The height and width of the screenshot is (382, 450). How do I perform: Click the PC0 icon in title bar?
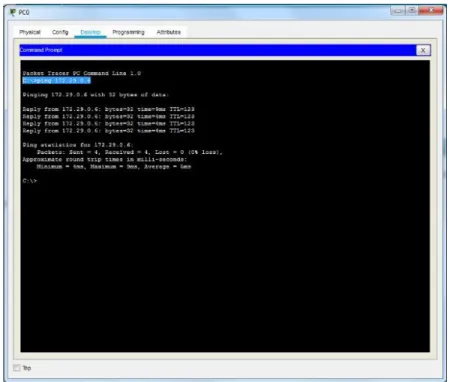coord(13,12)
